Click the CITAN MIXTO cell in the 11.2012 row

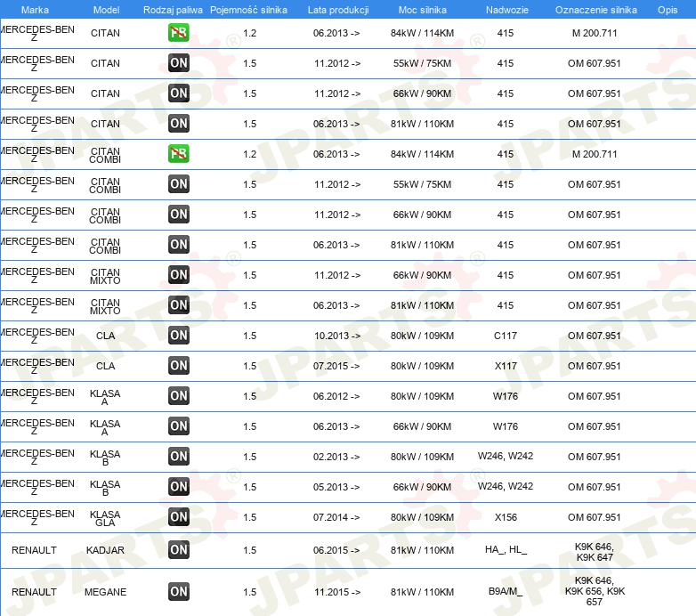(x=105, y=276)
